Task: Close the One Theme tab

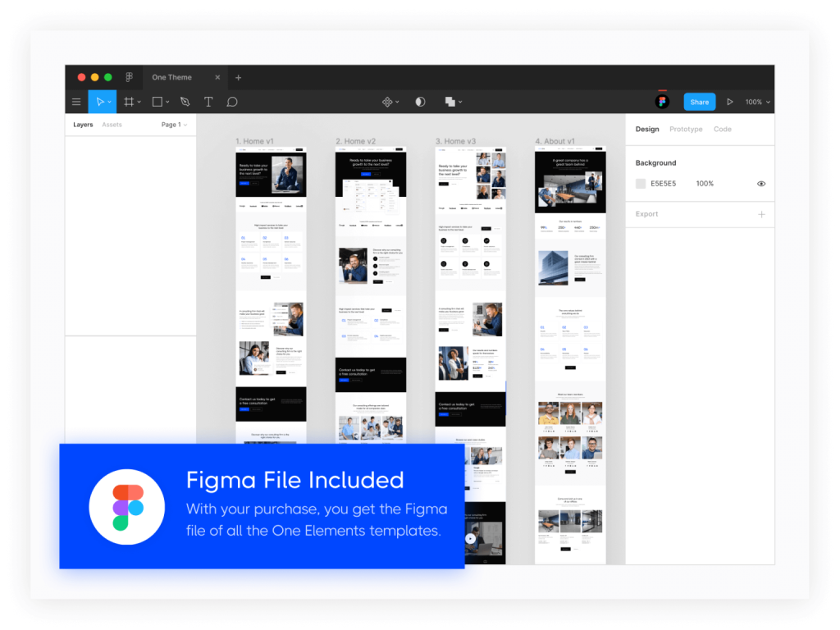Action: 217,78
